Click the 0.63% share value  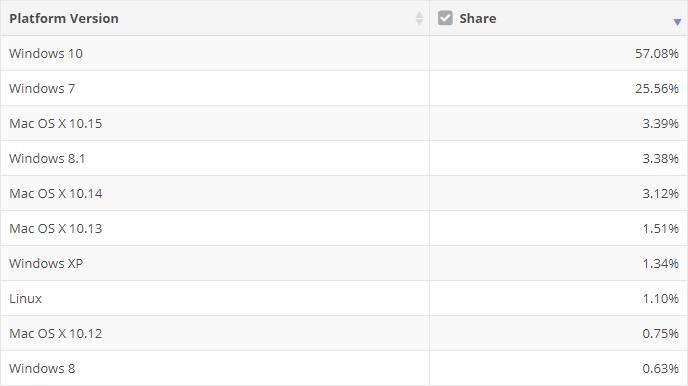[660, 368]
